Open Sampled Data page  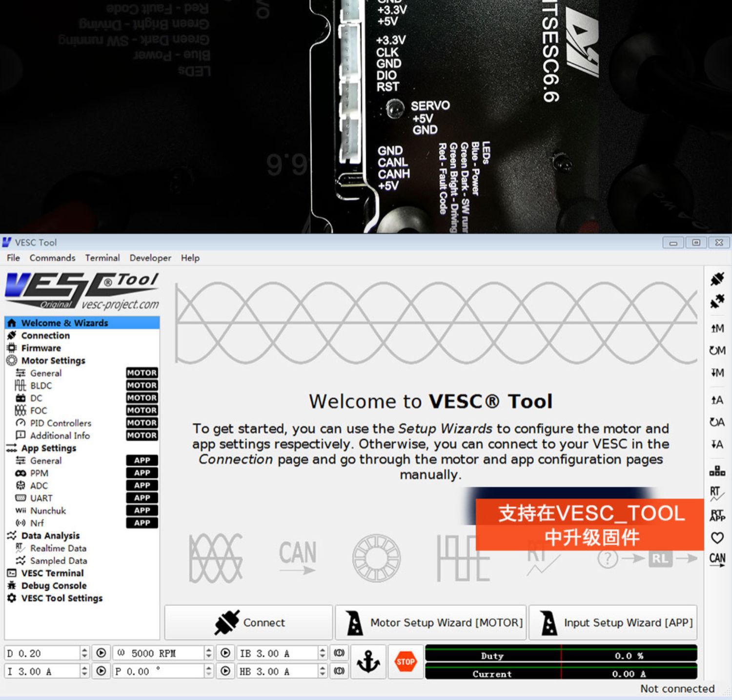tap(82, 560)
